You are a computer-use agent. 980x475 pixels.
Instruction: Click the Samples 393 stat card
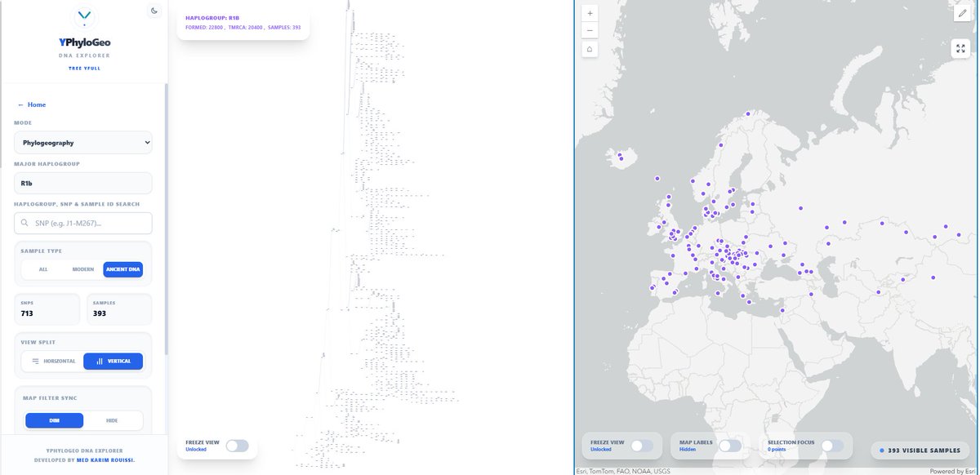click(x=119, y=309)
